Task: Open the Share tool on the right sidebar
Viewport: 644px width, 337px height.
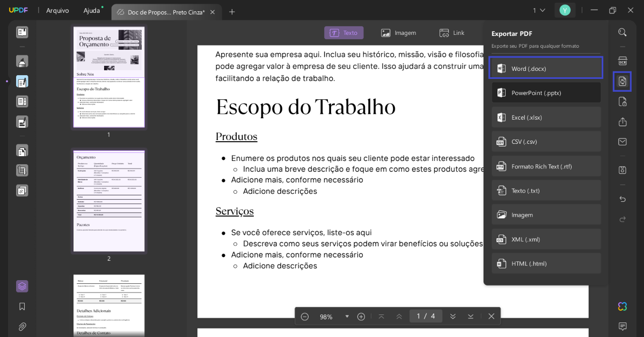Action: [622, 122]
